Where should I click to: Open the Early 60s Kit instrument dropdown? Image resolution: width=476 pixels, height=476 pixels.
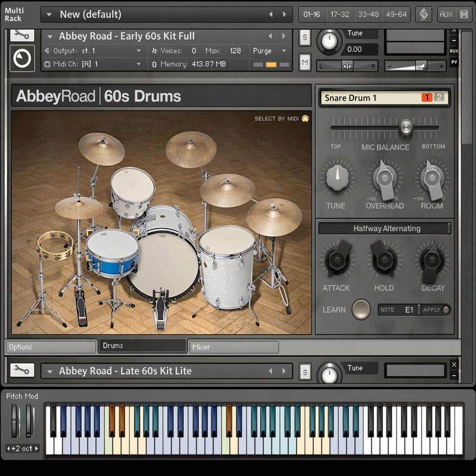point(50,37)
